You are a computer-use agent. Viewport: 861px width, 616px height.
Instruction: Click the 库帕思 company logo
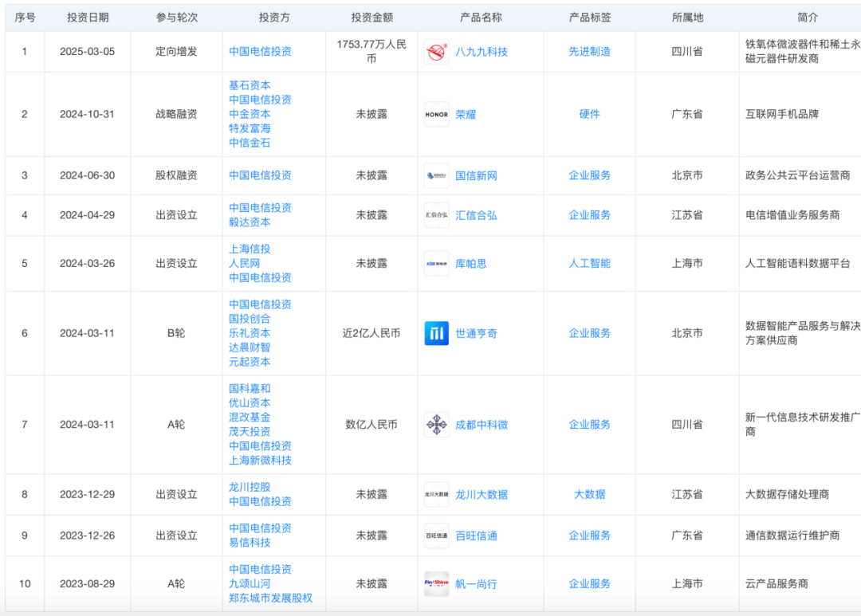tap(436, 264)
